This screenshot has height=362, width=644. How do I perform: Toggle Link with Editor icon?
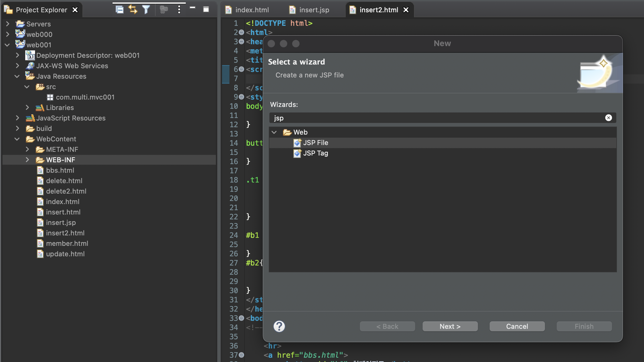pyautogui.click(x=133, y=10)
